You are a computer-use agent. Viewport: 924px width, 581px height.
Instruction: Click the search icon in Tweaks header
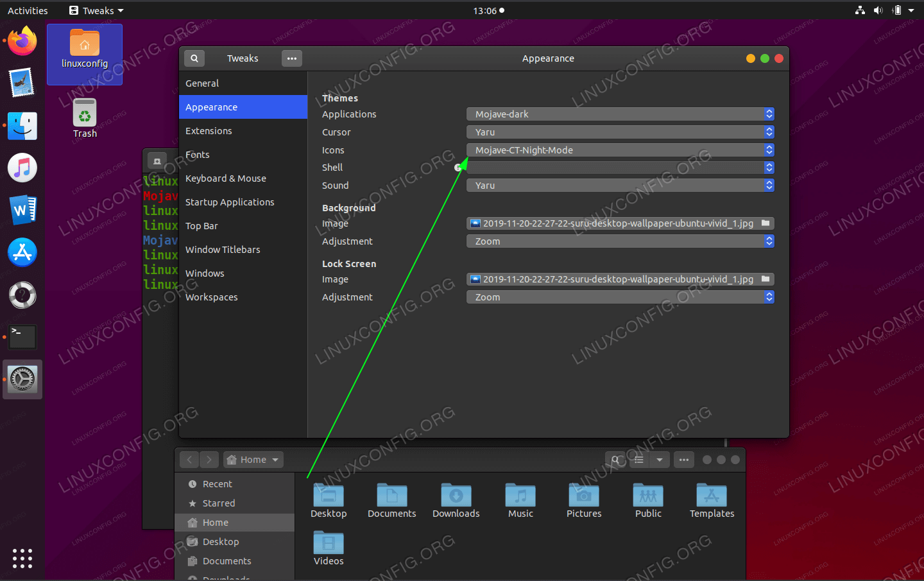(194, 58)
